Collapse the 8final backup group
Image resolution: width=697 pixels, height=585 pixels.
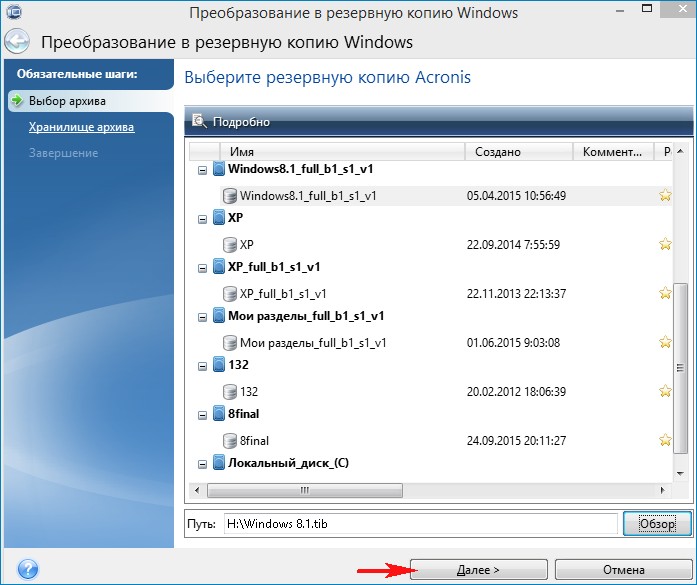(202, 415)
